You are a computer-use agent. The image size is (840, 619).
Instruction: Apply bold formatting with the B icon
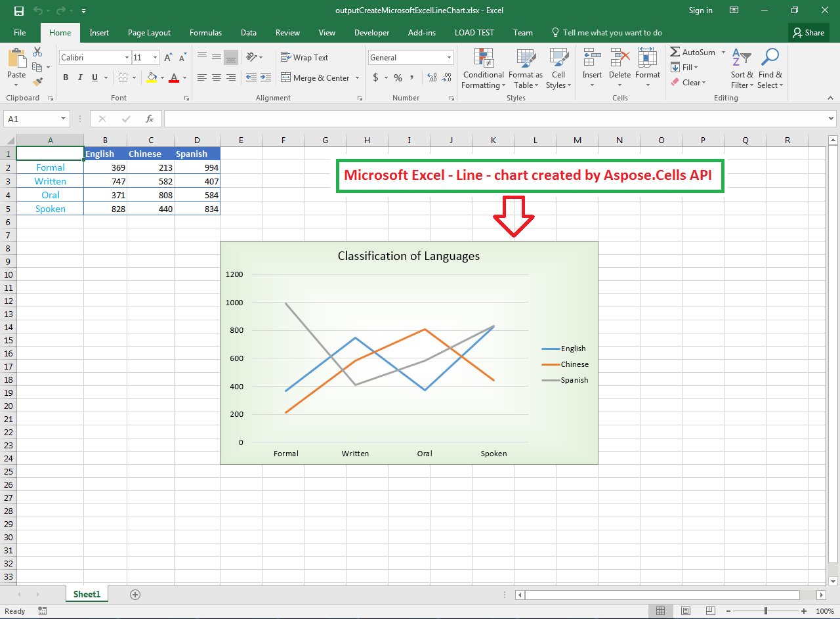point(66,77)
